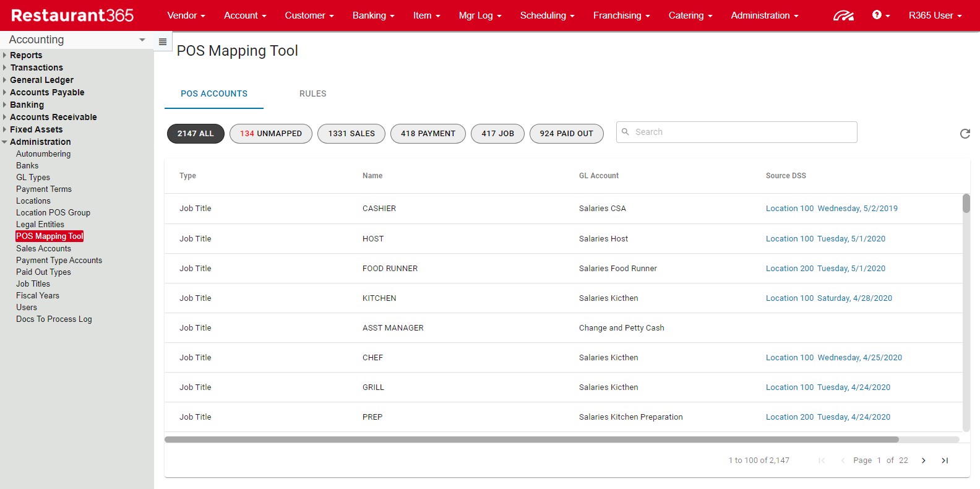Open KITCHEN row Saturday 4/28/2020 link
Screen dimensions: 980x489
tap(854, 298)
